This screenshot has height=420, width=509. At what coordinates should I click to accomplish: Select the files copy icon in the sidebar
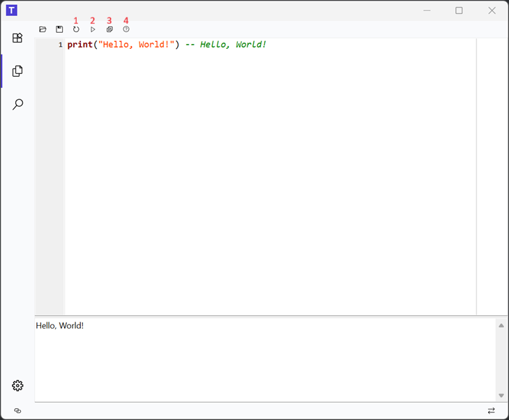click(x=18, y=71)
